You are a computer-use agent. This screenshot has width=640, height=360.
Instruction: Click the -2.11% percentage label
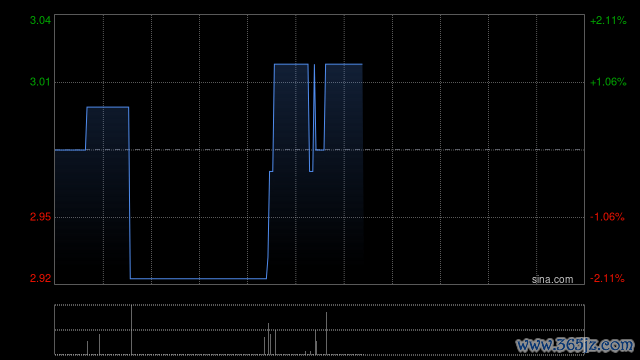pos(607,278)
